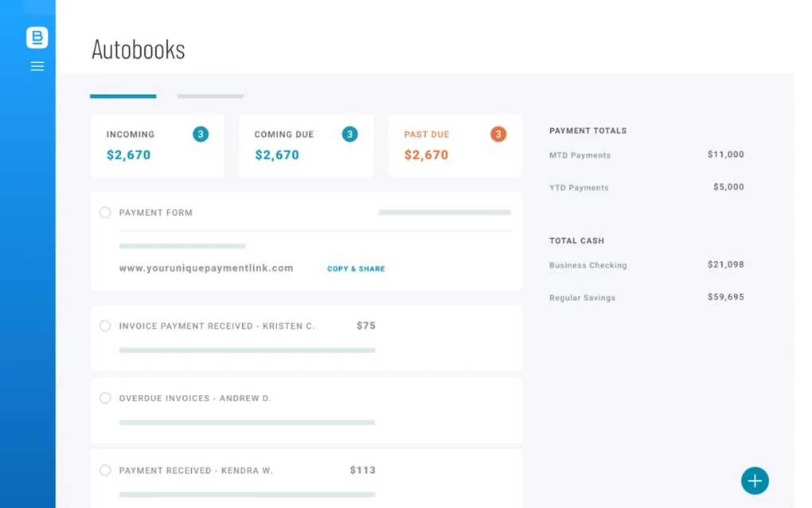Viewport: 812px width, 508px height.
Task: Select Payment Received Kendra W. radio button
Action: click(x=105, y=471)
